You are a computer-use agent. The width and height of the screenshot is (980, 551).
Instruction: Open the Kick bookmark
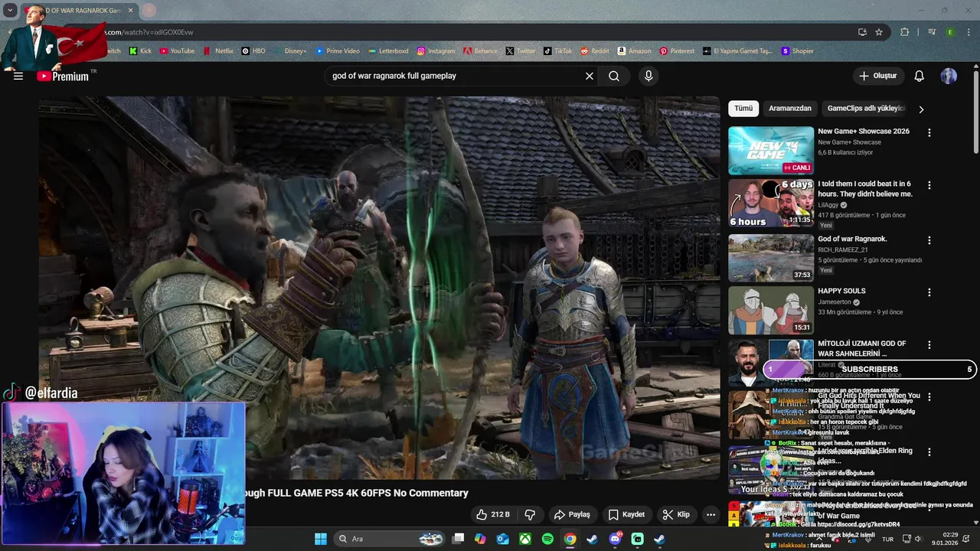[140, 51]
